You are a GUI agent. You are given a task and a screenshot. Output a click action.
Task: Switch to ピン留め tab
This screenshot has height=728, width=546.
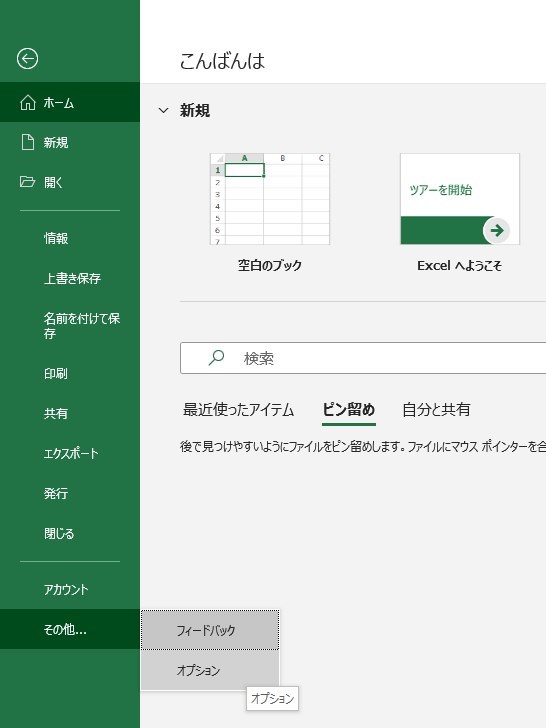pos(349,410)
